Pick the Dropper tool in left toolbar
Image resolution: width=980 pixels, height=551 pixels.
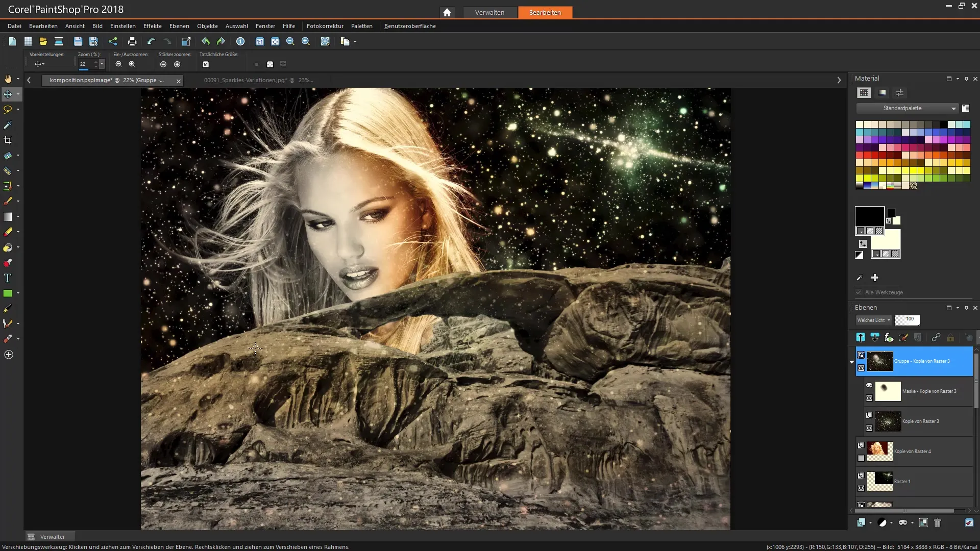(8, 125)
